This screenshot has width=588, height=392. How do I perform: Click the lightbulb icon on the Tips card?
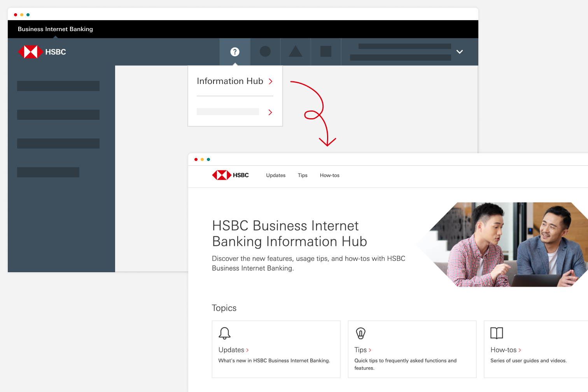tap(360, 334)
